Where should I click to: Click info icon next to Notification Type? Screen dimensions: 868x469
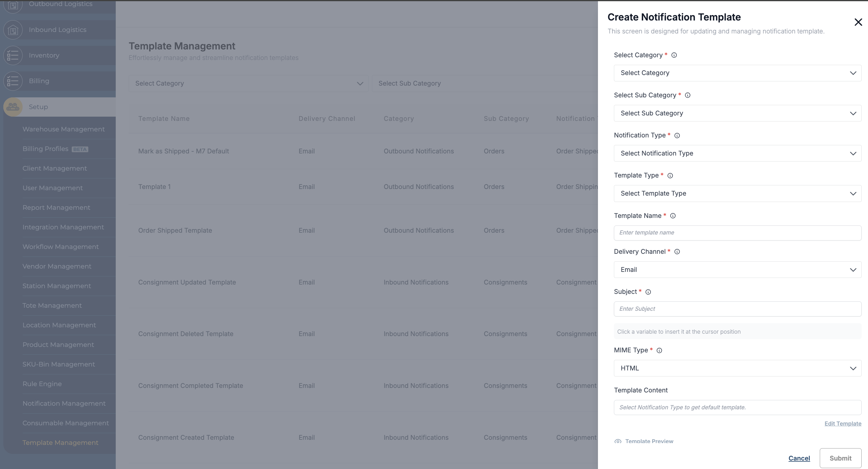coord(677,135)
